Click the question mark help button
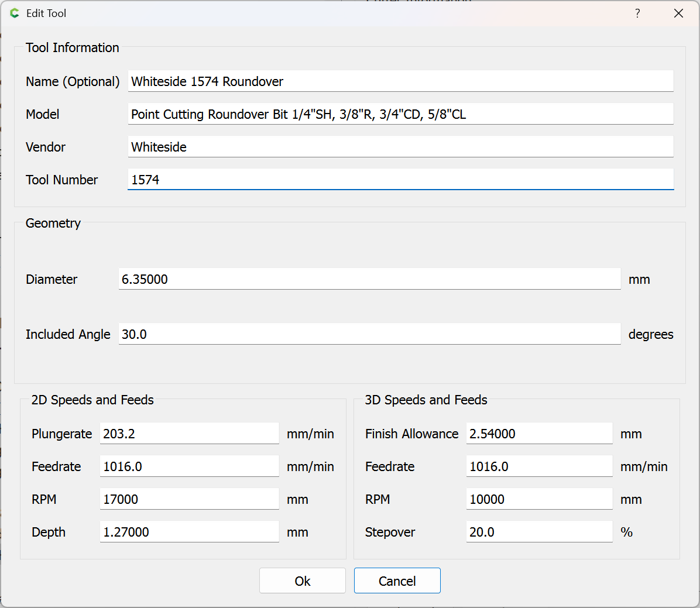The width and height of the screenshot is (700, 608). pos(637,13)
